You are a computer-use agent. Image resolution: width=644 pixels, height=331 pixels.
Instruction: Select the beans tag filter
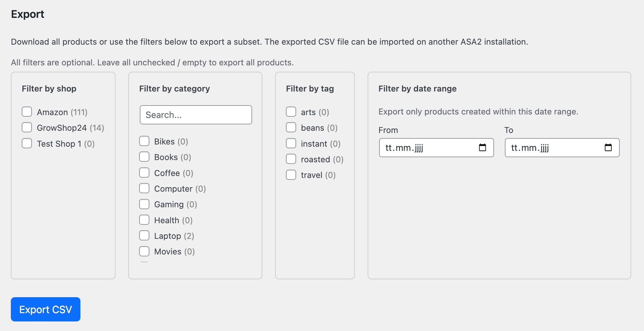pyautogui.click(x=291, y=128)
